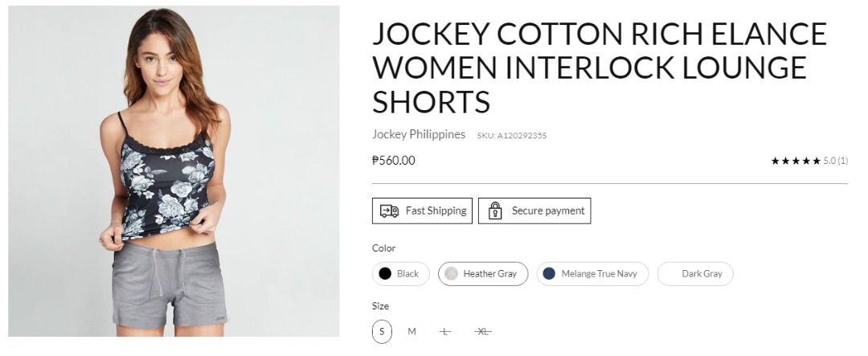Click the black color circle icon
Image resolution: width=868 pixels, height=356 pixels.
pyautogui.click(x=385, y=274)
